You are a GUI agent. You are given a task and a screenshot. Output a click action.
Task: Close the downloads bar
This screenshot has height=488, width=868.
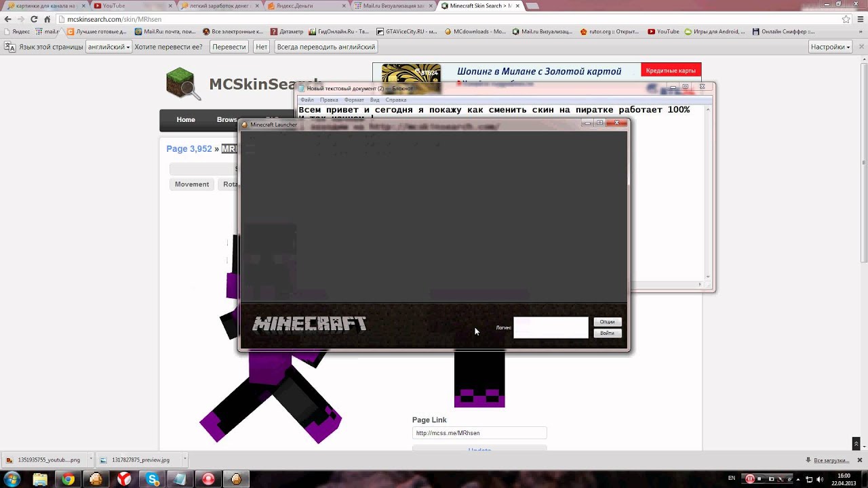pyautogui.click(x=859, y=460)
